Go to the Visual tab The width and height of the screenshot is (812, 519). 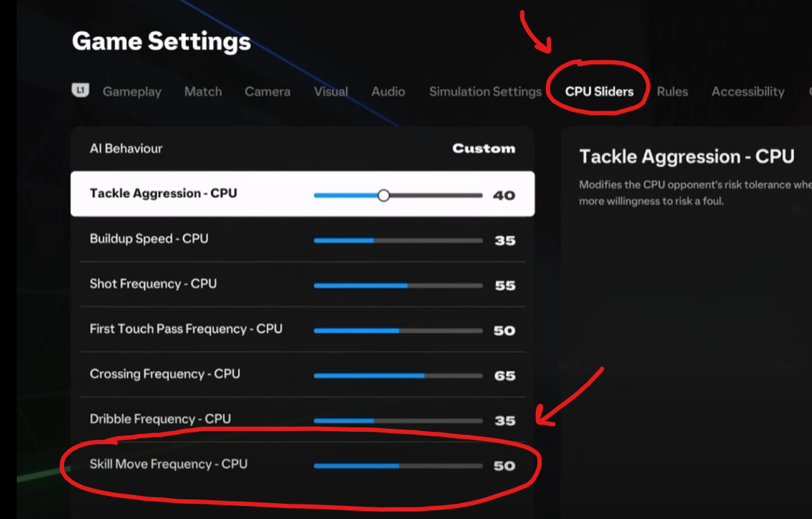coord(331,92)
